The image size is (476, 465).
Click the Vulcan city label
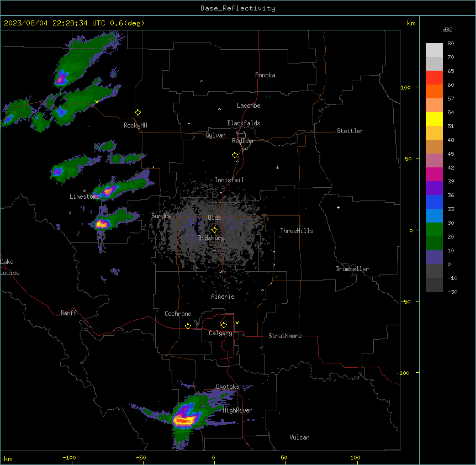(299, 437)
